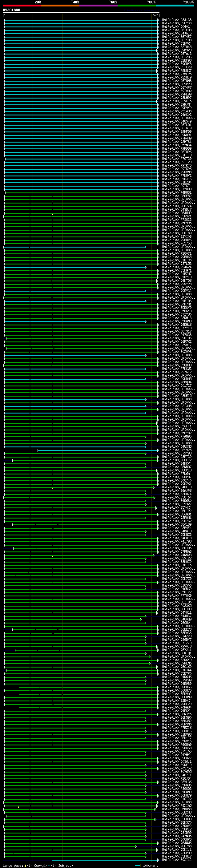Click the alignment bar for UniRef100_A9NNX7
The image size is (197, 868).
[81, 71]
